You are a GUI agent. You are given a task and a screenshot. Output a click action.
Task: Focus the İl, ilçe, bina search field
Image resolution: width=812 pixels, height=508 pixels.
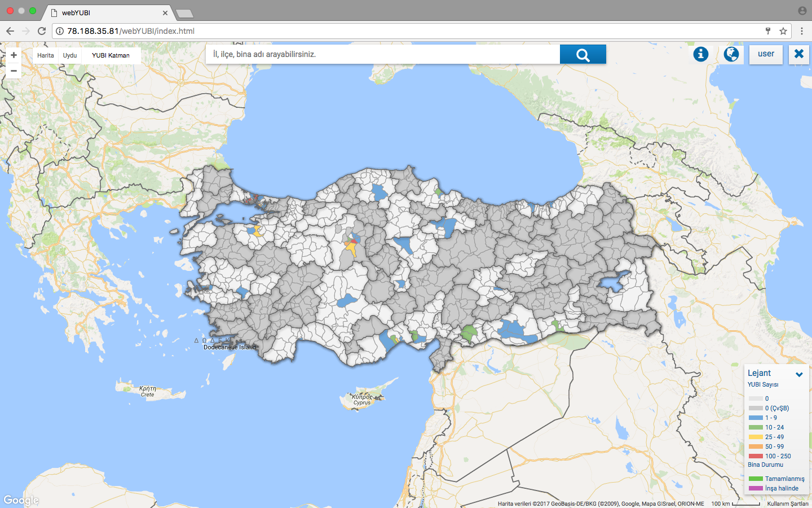coord(383,54)
